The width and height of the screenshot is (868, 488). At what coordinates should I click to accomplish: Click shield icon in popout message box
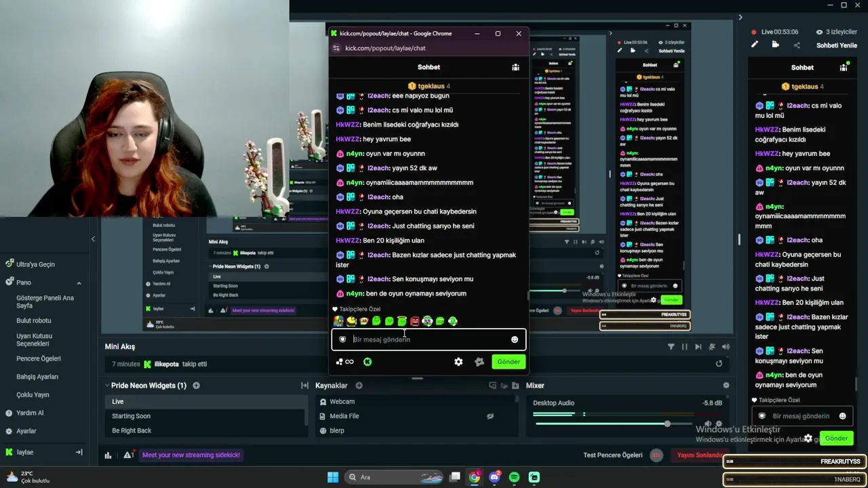pos(342,340)
